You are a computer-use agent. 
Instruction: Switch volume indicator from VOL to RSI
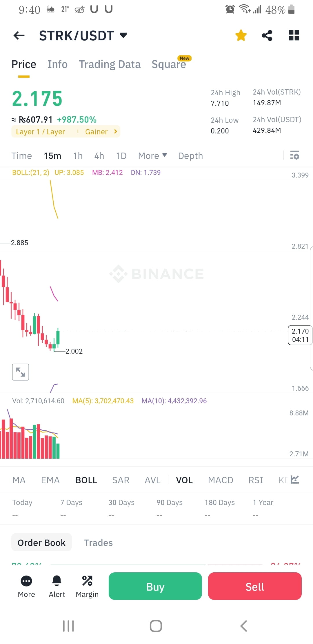pos(255,480)
